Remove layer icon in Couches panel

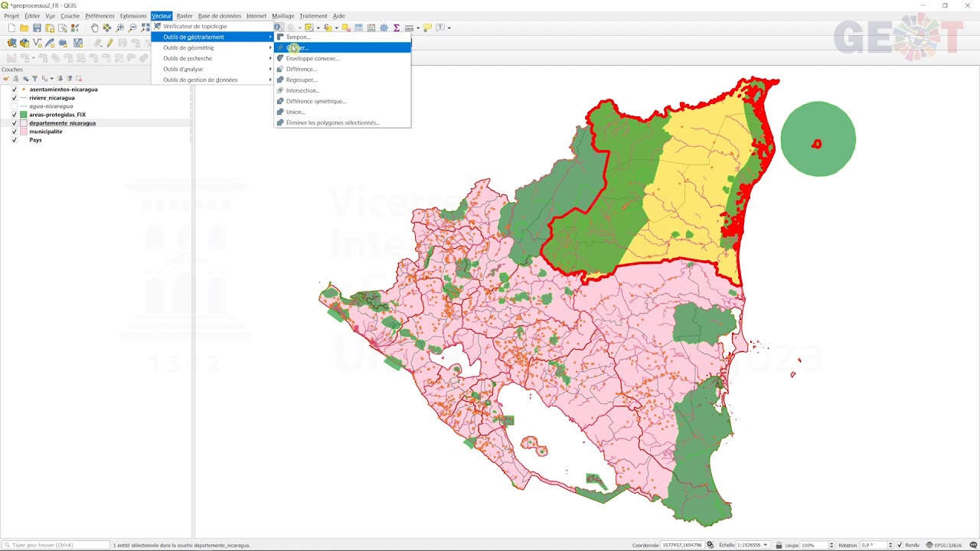[78, 78]
